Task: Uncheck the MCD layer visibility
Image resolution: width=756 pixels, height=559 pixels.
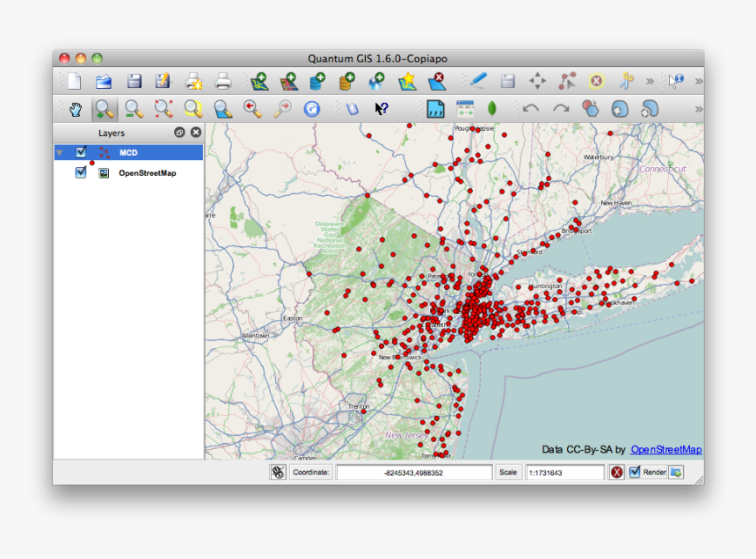Action: 80,151
